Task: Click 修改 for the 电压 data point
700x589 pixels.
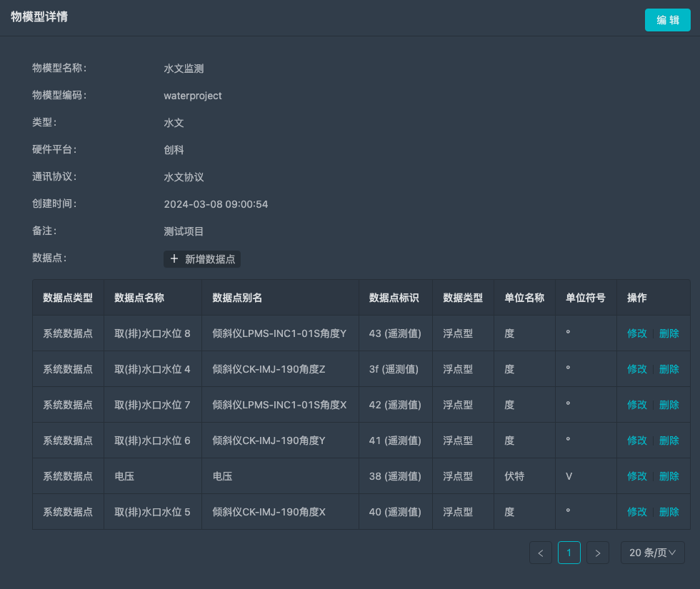Action: pos(636,476)
